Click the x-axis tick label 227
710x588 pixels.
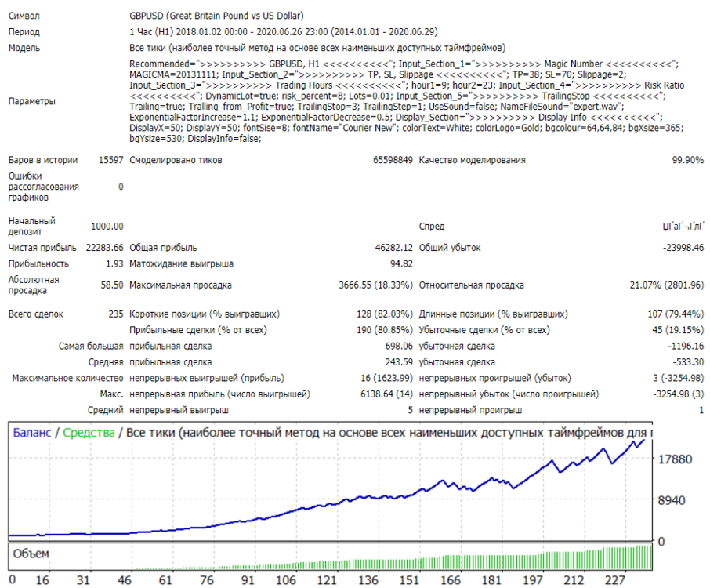(x=615, y=580)
